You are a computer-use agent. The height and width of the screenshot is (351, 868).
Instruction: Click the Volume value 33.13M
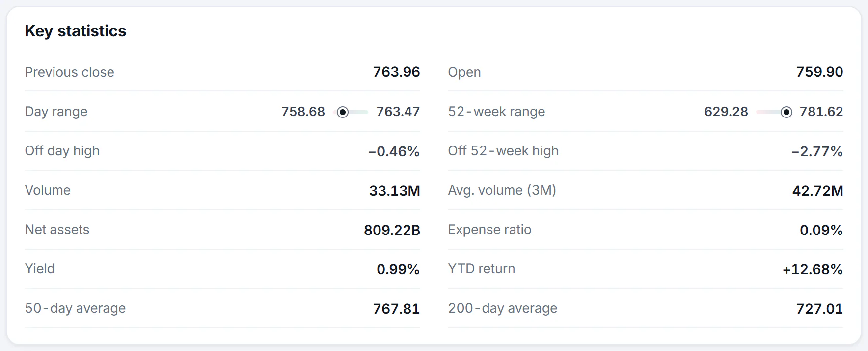click(x=395, y=190)
